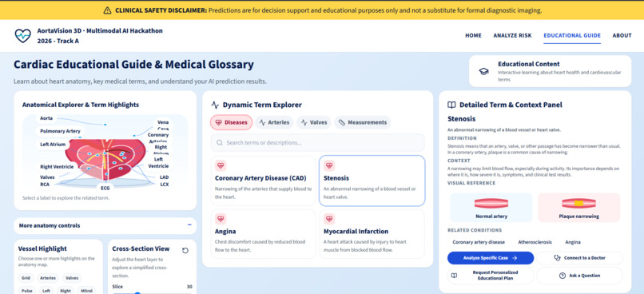Viewport: 644px width, 294px height.
Task: Select the Myocardial Infarction term card
Action: tap(372, 233)
